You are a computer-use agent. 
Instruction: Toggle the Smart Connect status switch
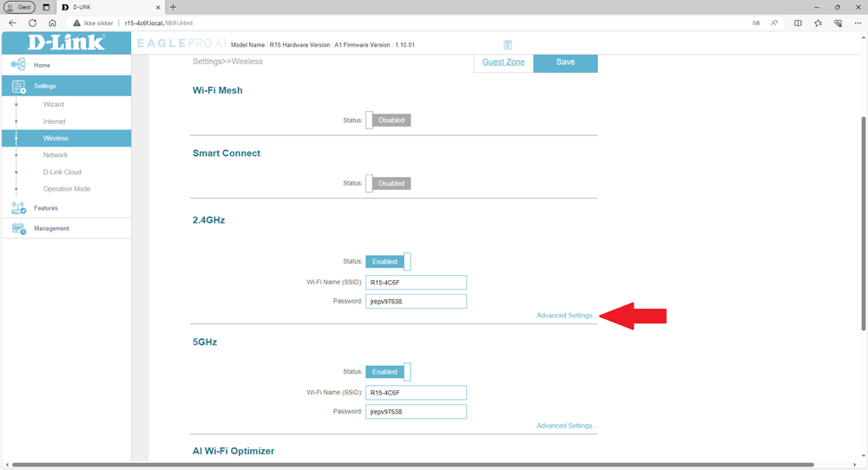tap(388, 183)
